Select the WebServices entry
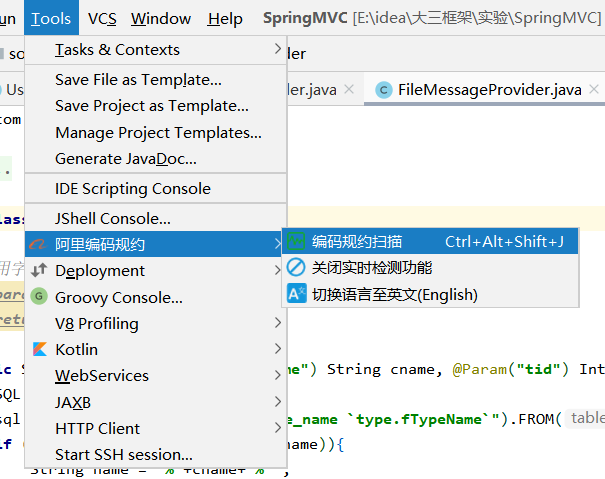 156,376
